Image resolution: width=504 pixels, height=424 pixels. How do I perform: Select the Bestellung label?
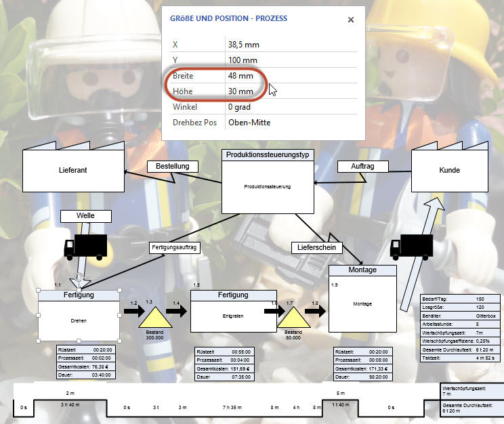point(173,166)
